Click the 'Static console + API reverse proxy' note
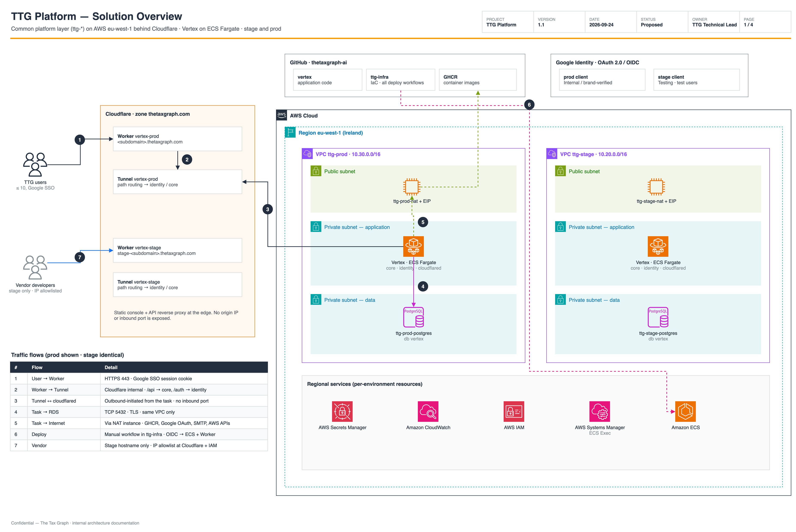The image size is (796, 532). (176, 316)
